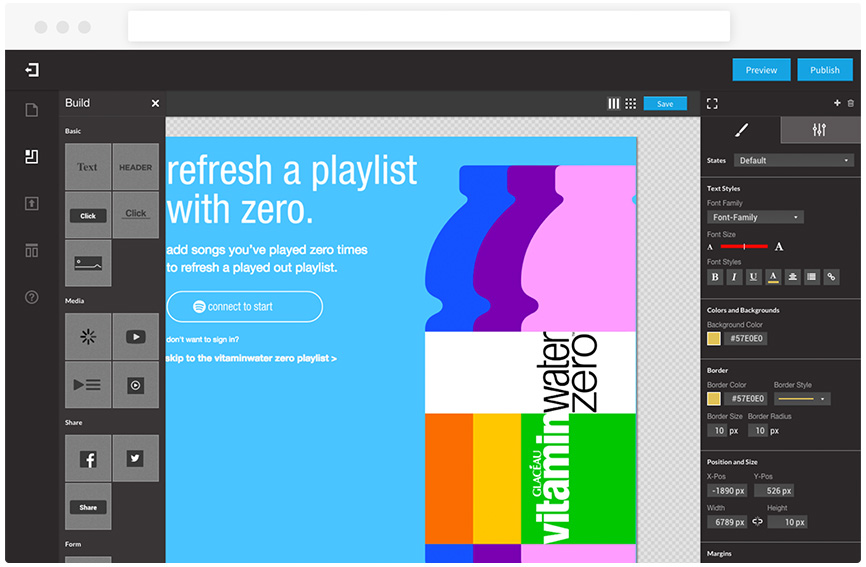This screenshot has width=866, height=567.
Task: Add a HEADER element tile
Action: point(135,167)
